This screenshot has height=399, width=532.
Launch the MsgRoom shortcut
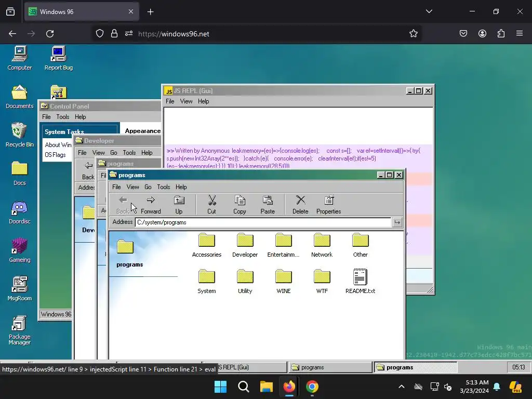[20, 289]
